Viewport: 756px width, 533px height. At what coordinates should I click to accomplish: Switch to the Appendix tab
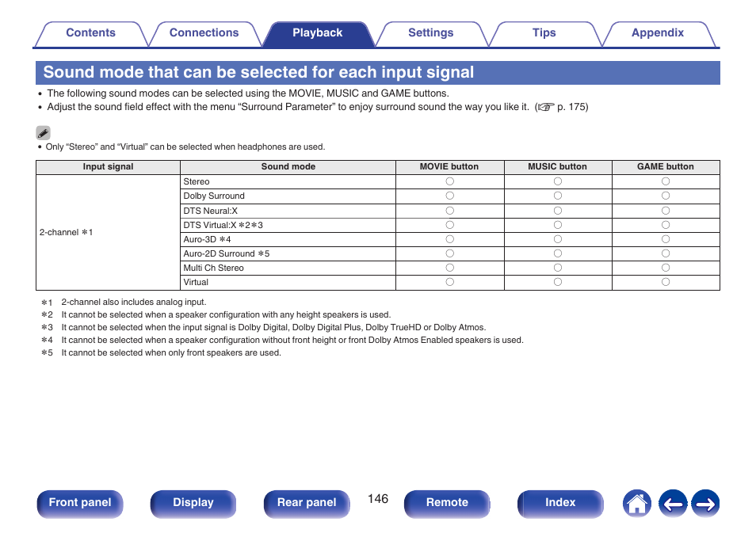(x=658, y=33)
